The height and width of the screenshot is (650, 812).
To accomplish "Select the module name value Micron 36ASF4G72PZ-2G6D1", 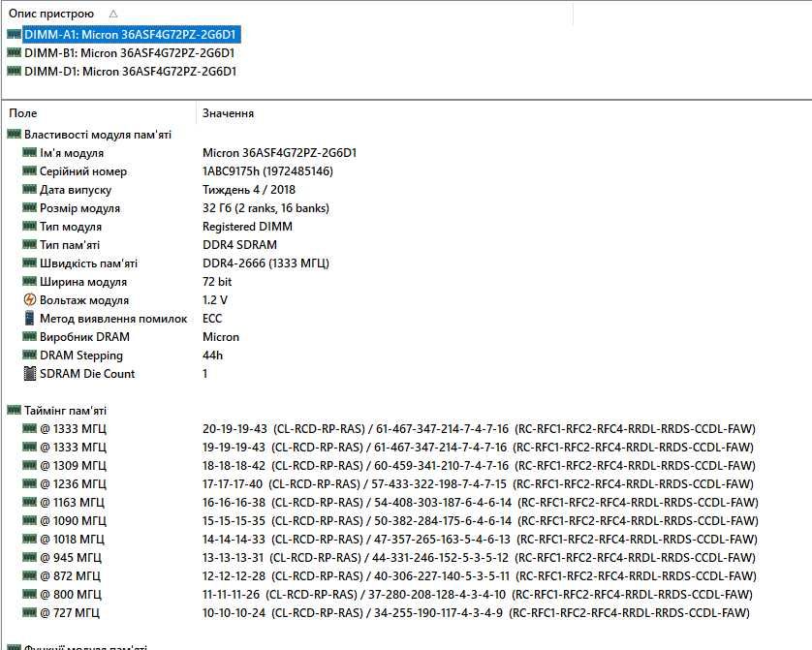I will click(280, 153).
